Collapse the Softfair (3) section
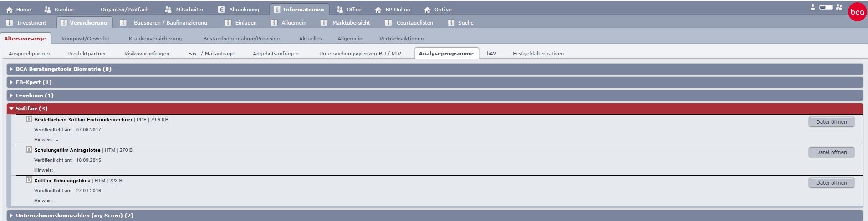 pyautogui.click(x=435, y=109)
